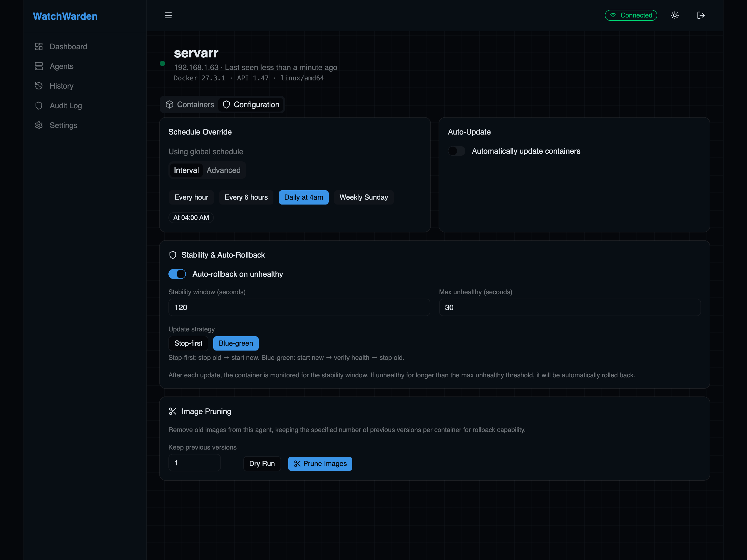747x560 pixels.
Task: Click the hamburger sidebar toggle icon
Action: (168, 15)
